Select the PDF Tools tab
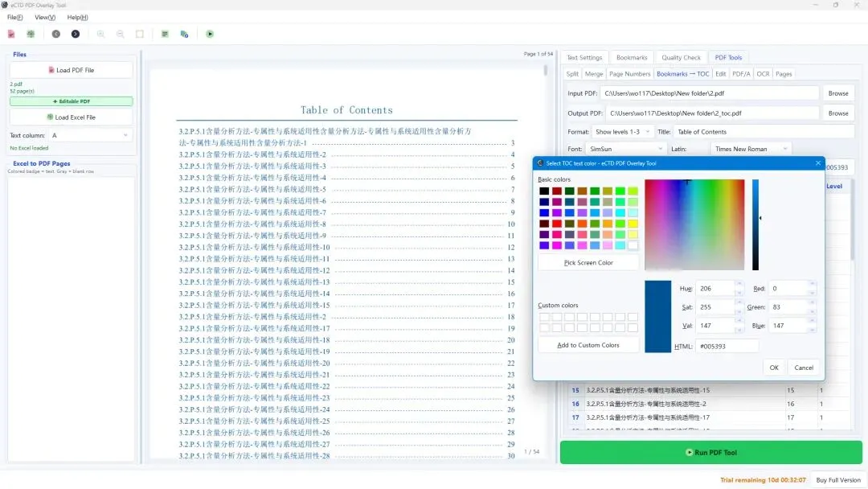868x489 pixels. (728, 58)
